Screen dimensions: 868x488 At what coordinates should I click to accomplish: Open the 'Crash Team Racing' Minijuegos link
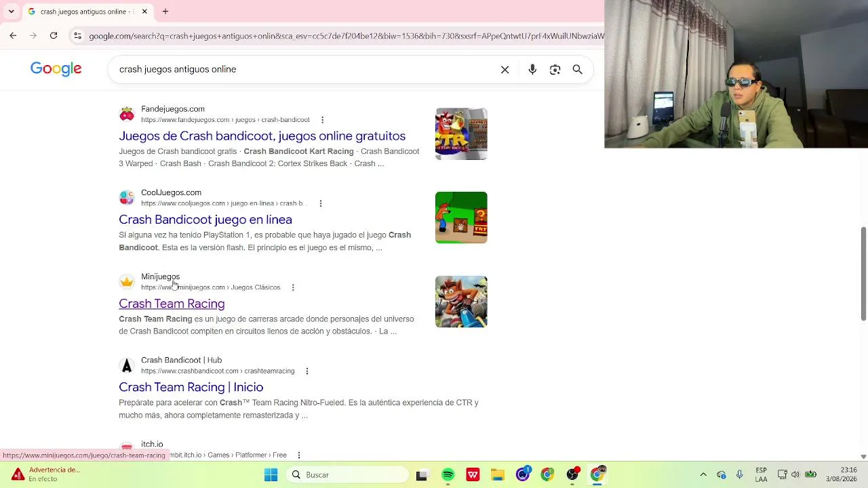point(172,304)
